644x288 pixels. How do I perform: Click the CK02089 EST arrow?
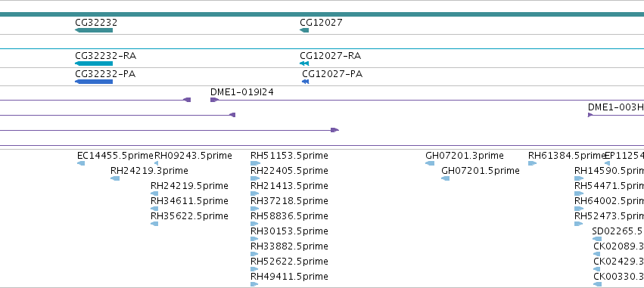(597, 254)
